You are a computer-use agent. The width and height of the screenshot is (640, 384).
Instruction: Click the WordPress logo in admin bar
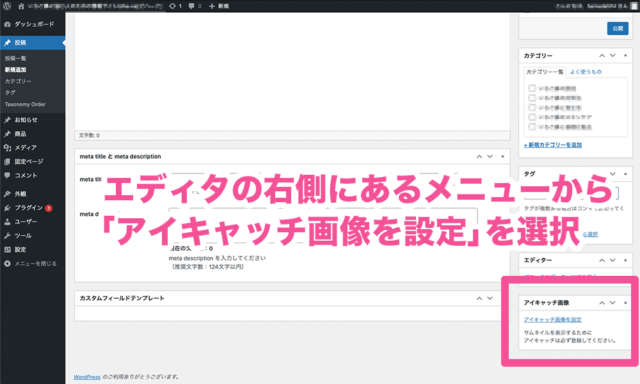[x=7, y=6]
